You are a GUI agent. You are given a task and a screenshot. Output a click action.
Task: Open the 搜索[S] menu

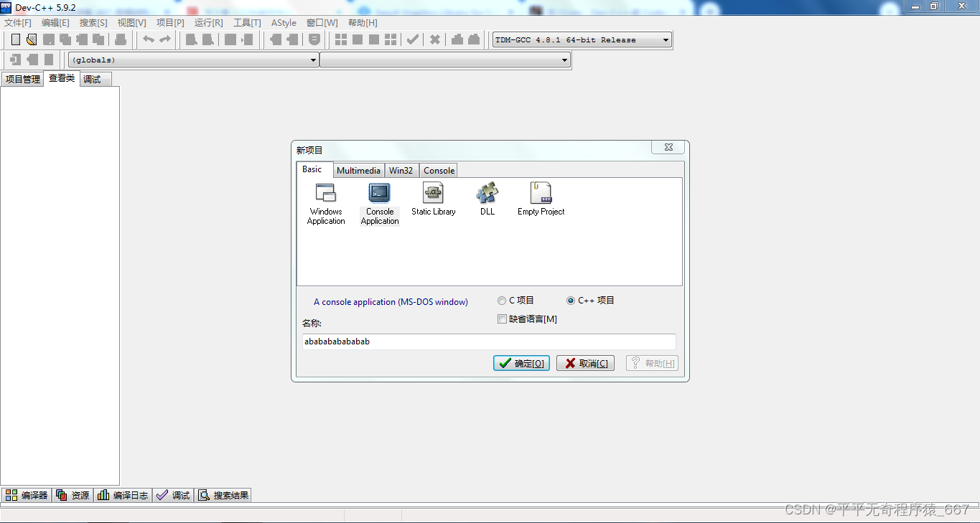93,23
